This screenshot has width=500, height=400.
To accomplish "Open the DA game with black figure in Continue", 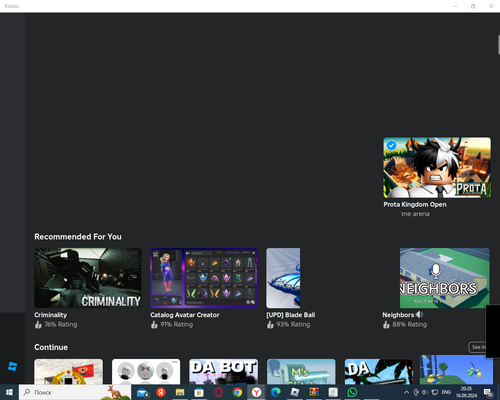I will [x=379, y=371].
